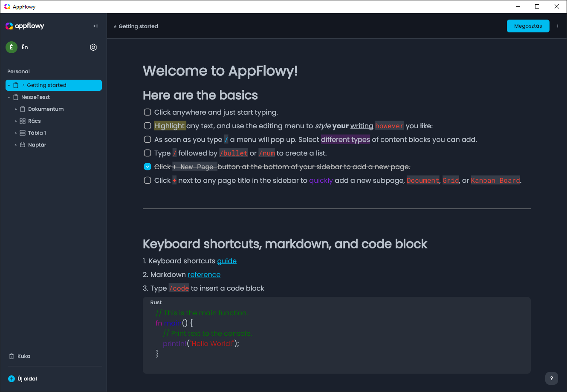
Task: Click the document icon beside NeszeTeszt
Action: pyautogui.click(x=16, y=97)
